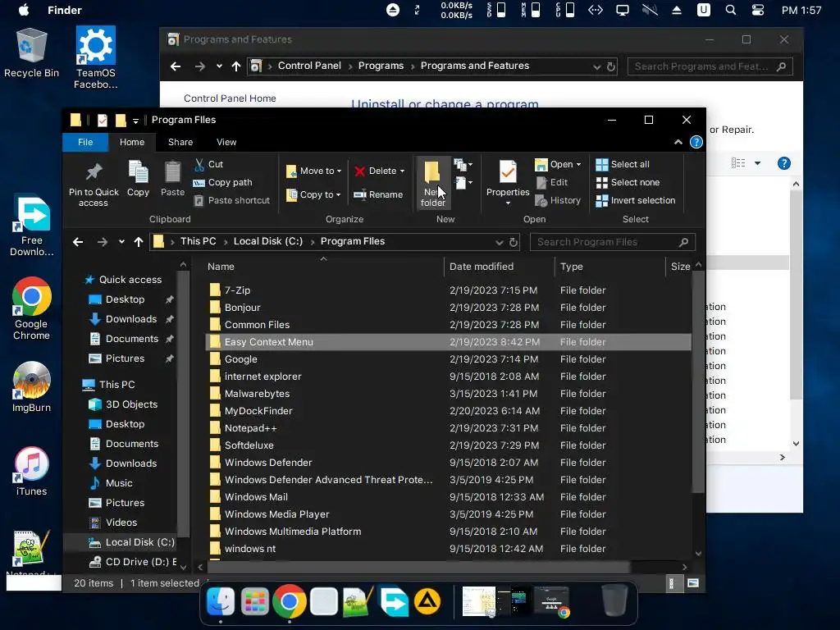Image resolution: width=840 pixels, height=630 pixels.
Task: Click Select all in ribbon
Action: (x=623, y=164)
